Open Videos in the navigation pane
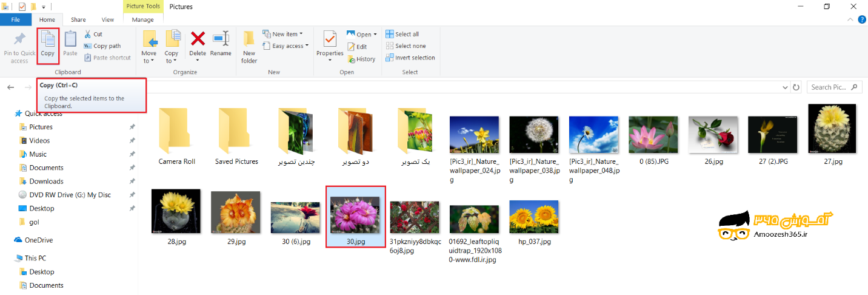Viewport: 868px width, 295px height. tap(39, 140)
